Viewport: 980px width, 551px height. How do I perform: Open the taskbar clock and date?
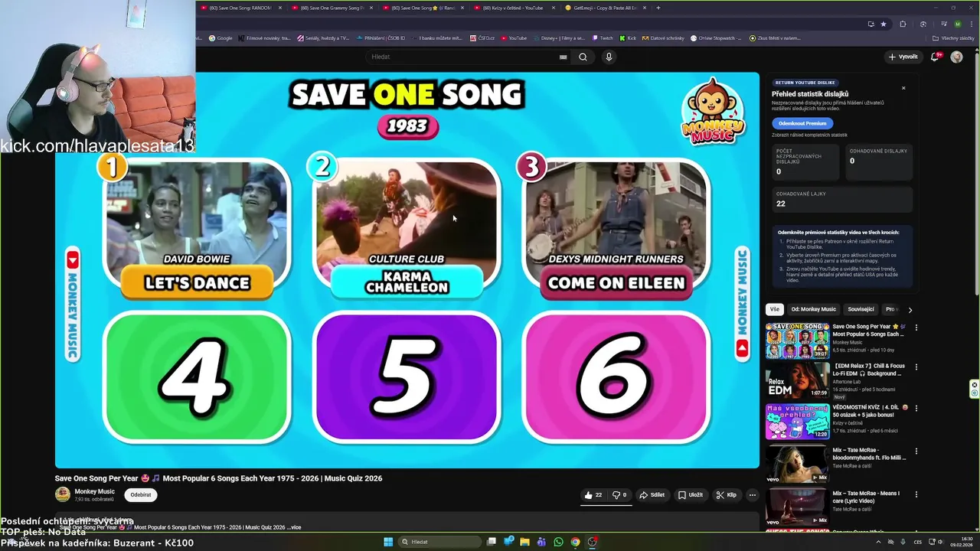(x=961, y=542)
